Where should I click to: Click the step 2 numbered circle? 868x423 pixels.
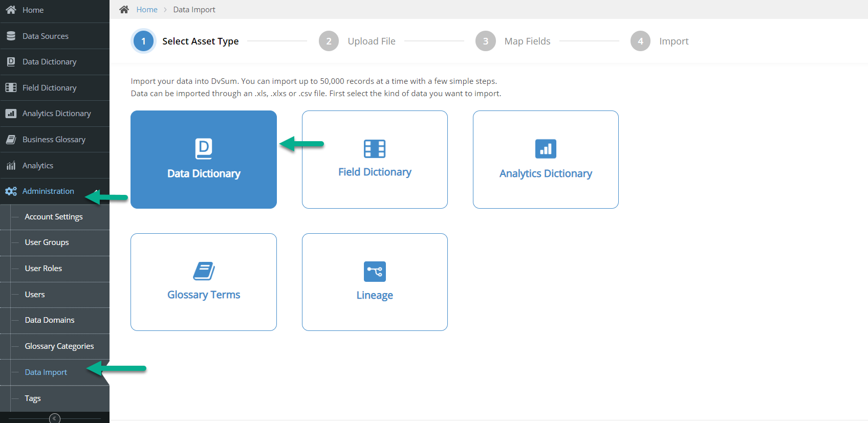[x=329, y=41]
